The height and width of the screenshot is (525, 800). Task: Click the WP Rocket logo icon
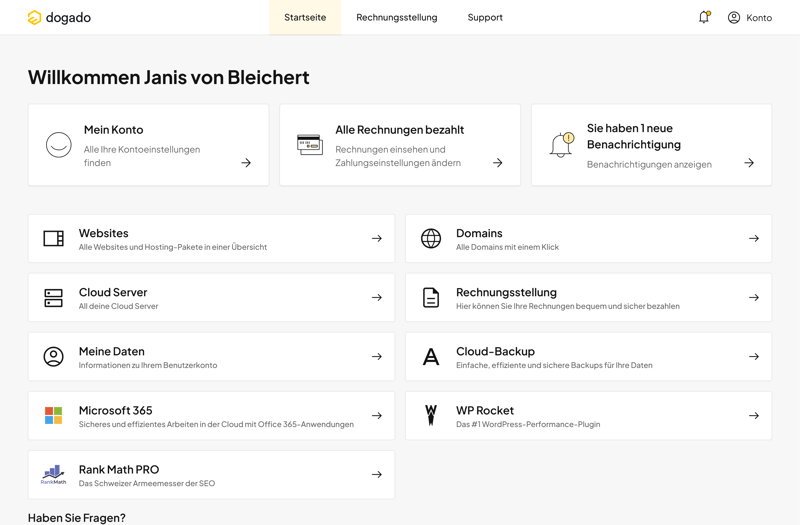coord(431,415)
